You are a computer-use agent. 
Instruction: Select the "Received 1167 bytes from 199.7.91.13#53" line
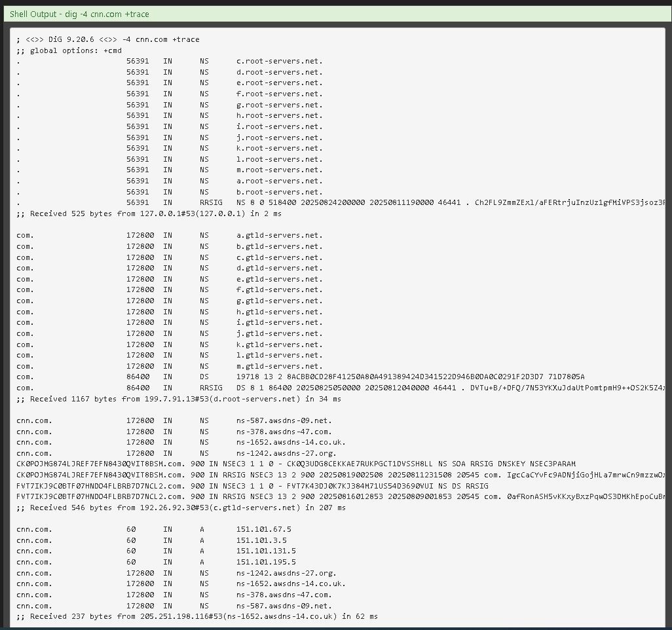179,399
